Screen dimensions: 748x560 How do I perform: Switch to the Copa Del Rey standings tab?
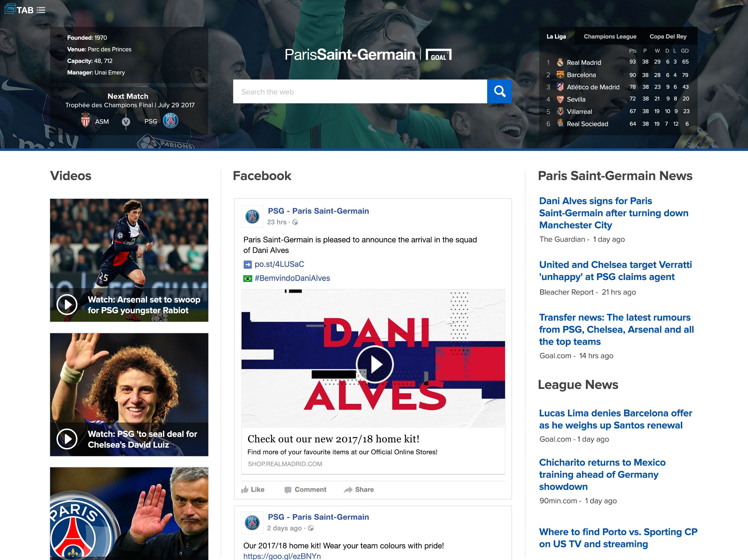click(667, 36)
